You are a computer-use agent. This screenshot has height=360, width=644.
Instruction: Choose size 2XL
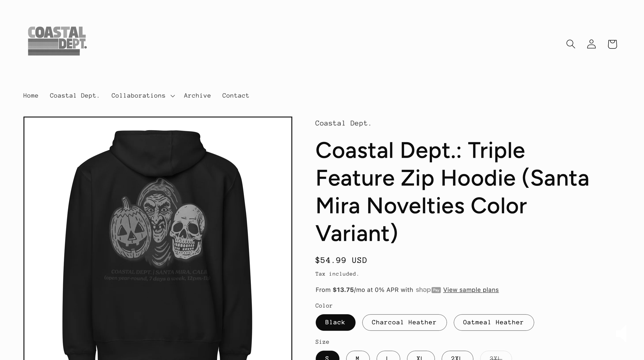457,356
